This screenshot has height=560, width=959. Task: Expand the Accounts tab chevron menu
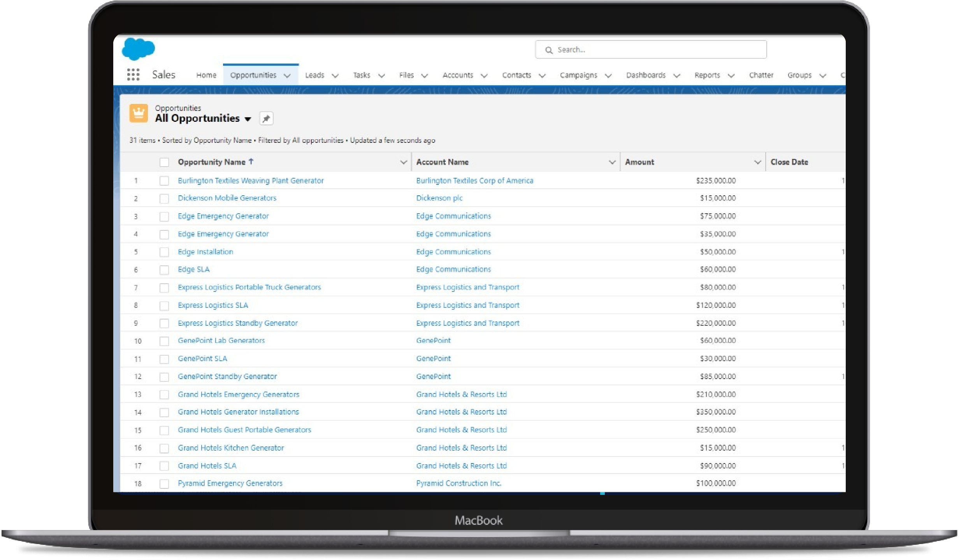pyautogui.click(x=484, y=75)
